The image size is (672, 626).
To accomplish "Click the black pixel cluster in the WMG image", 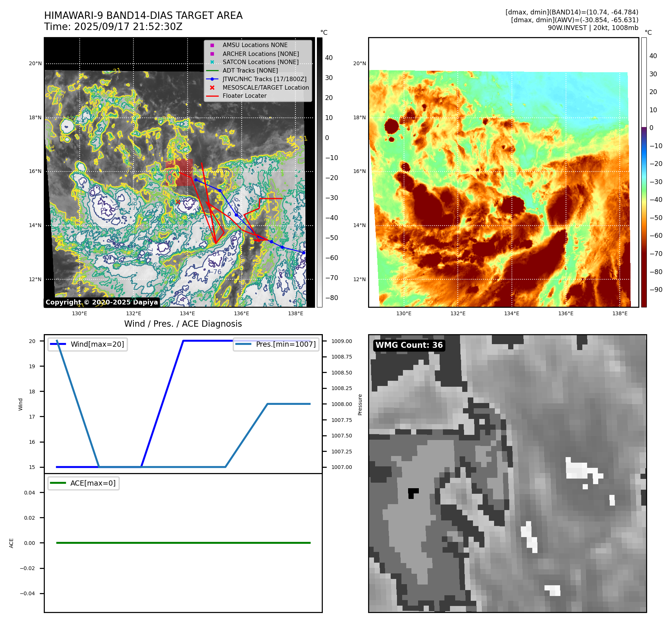I will [413, 493].
